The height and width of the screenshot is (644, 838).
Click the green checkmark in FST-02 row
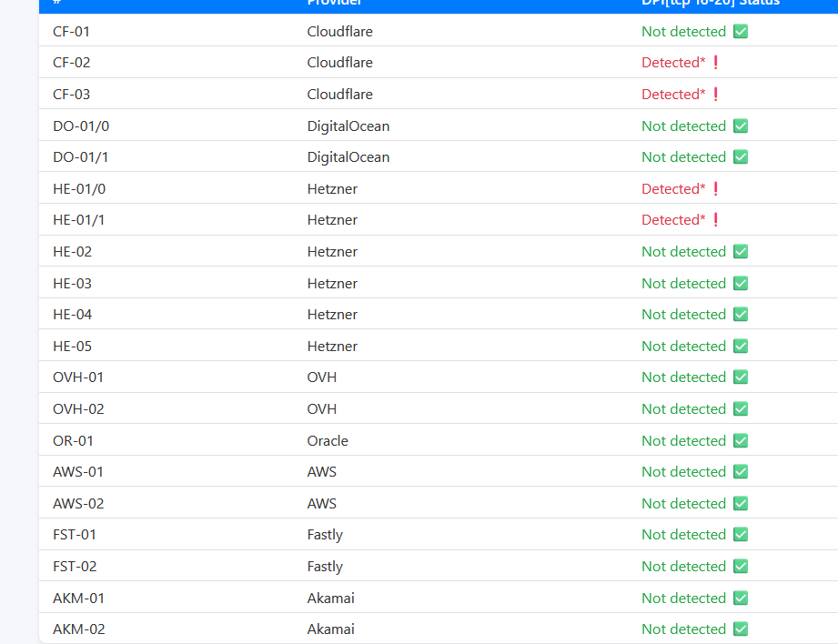741,566
